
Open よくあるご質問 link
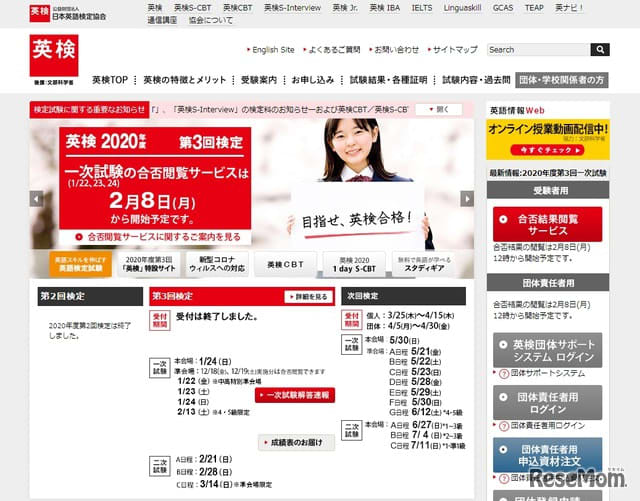click(332, 50)
